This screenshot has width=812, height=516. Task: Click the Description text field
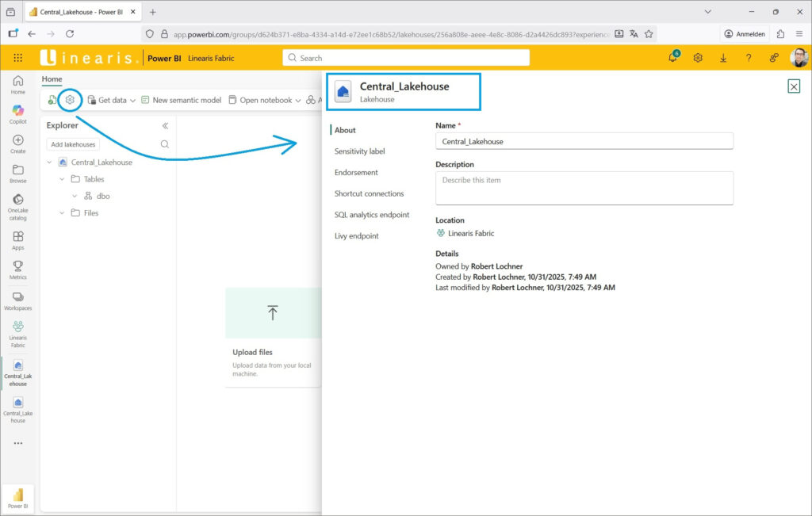click(584, 188)
